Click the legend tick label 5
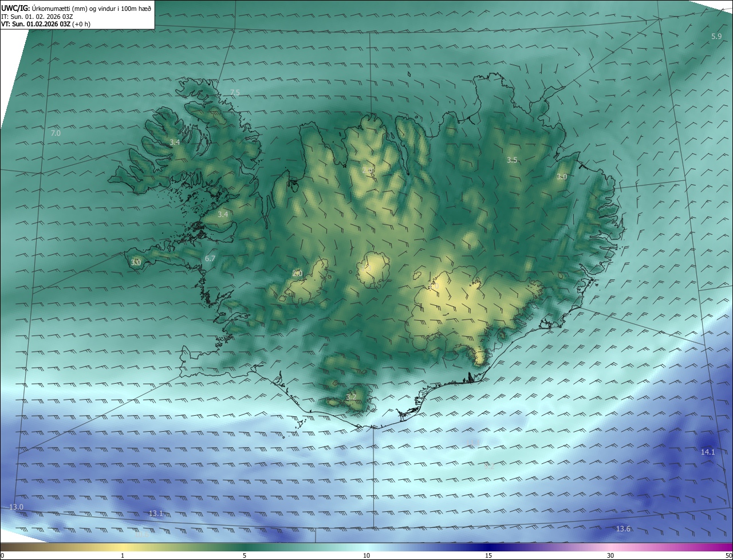 coord(245,555)
